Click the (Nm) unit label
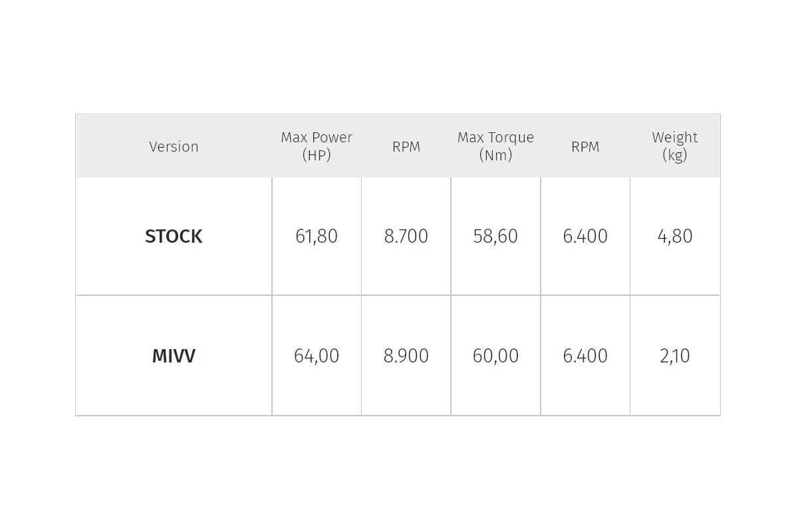This screenshot has height=532, width=798. pos(495,155)
